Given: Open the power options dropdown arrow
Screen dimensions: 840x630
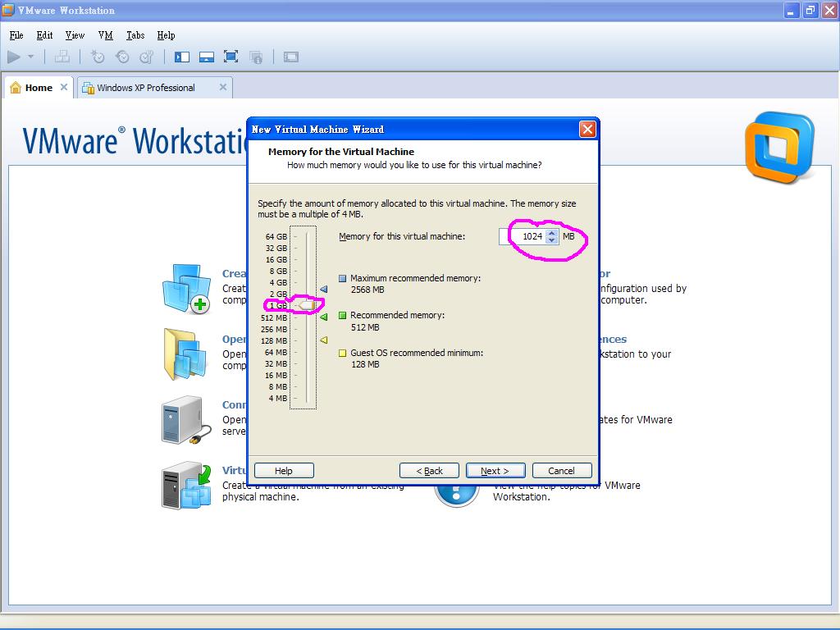Looking at the screenshot, I should pos(30,57).
